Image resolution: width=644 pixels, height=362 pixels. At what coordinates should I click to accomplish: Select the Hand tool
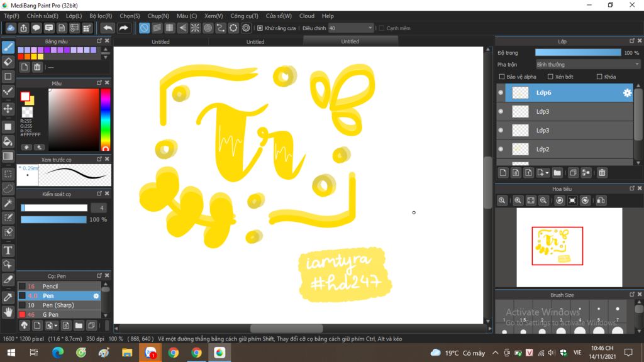coord(8,312)
